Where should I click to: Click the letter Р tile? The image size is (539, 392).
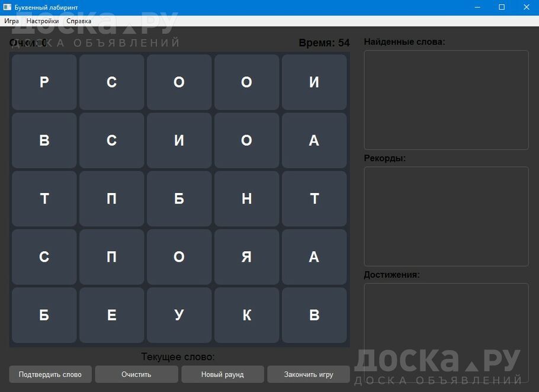tap(44, 82)
